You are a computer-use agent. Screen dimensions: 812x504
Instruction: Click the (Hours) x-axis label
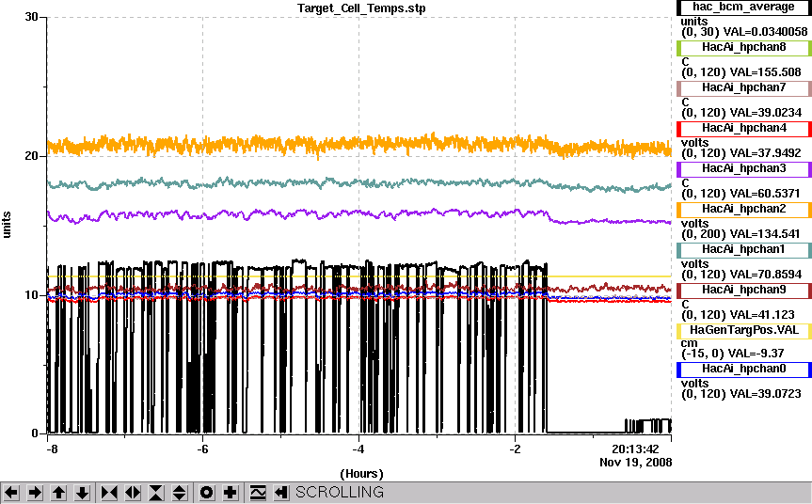click(x=361, y=474)
